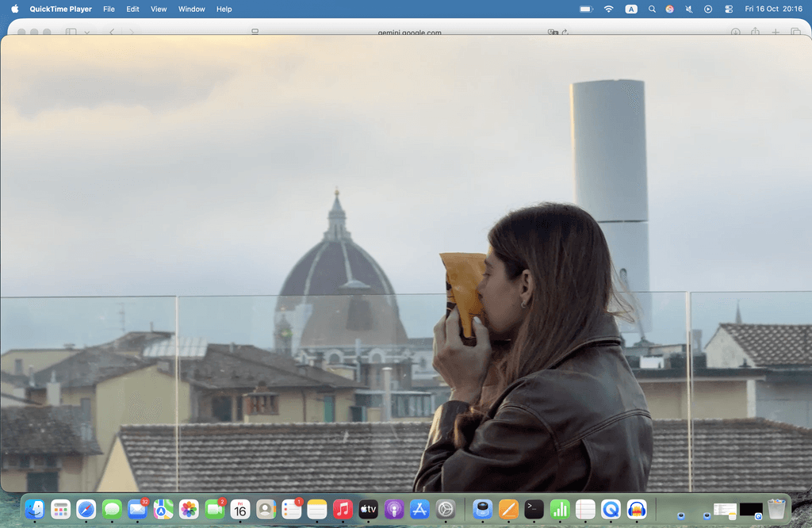Open the QuickTime Player app menu
This screenshot has height=528, width=812.
click(x=60, y=10)
